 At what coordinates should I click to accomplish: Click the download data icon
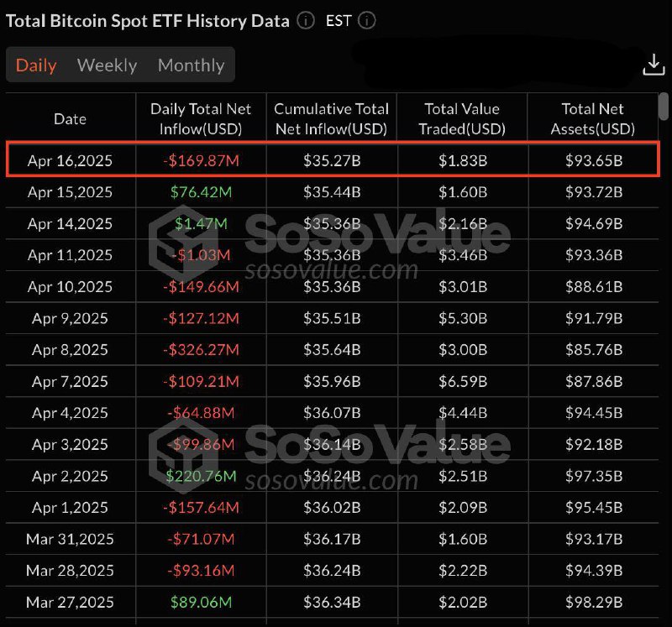coord(654,65)
